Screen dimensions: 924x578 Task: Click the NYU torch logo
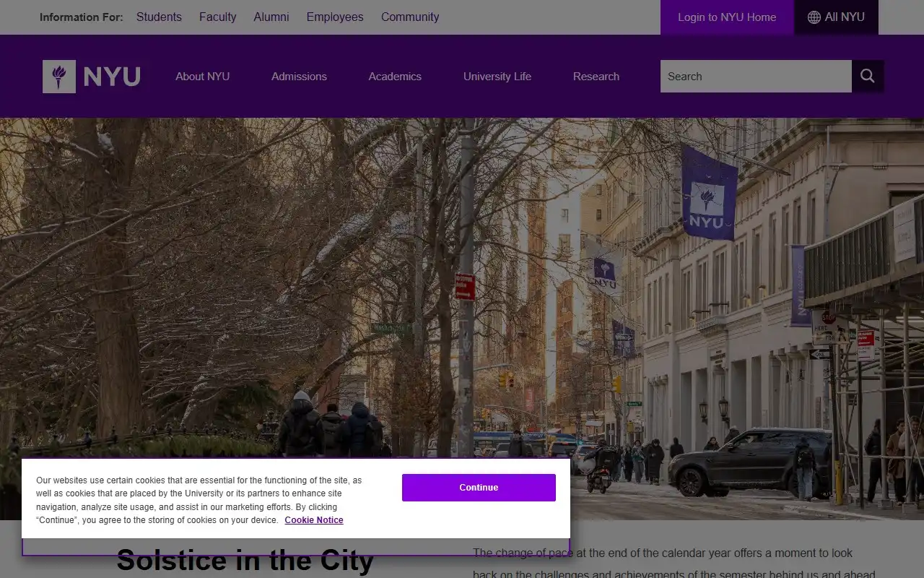(x=59, y=77)
